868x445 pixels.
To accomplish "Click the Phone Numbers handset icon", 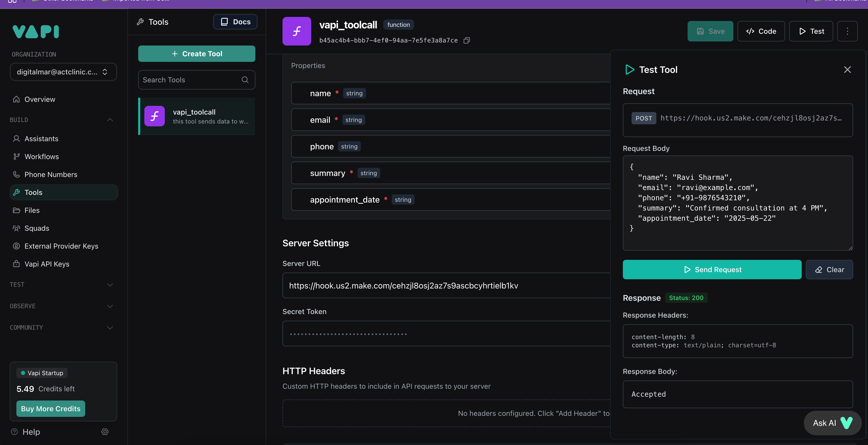I will tap(16, 174).
